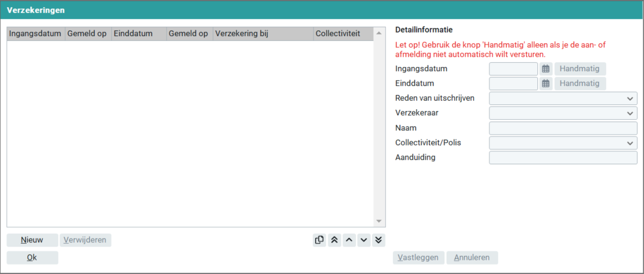Move record to bottom with double-down arrow
644x274 pixels.
[379, 240]
